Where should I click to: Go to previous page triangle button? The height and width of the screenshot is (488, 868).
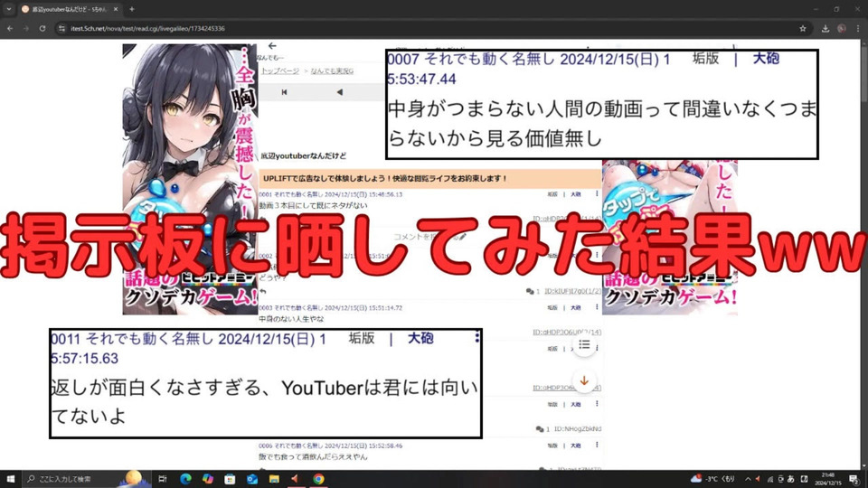point(339,92)
